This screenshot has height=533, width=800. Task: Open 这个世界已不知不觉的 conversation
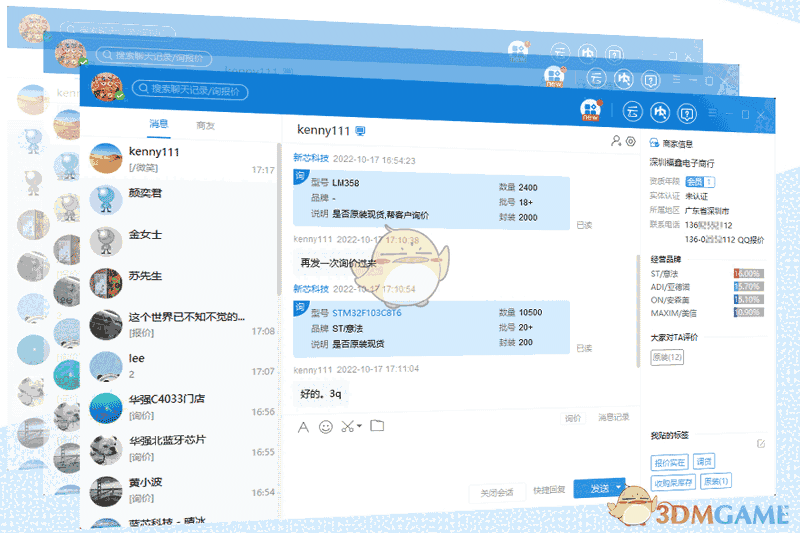tap(179, 324)
